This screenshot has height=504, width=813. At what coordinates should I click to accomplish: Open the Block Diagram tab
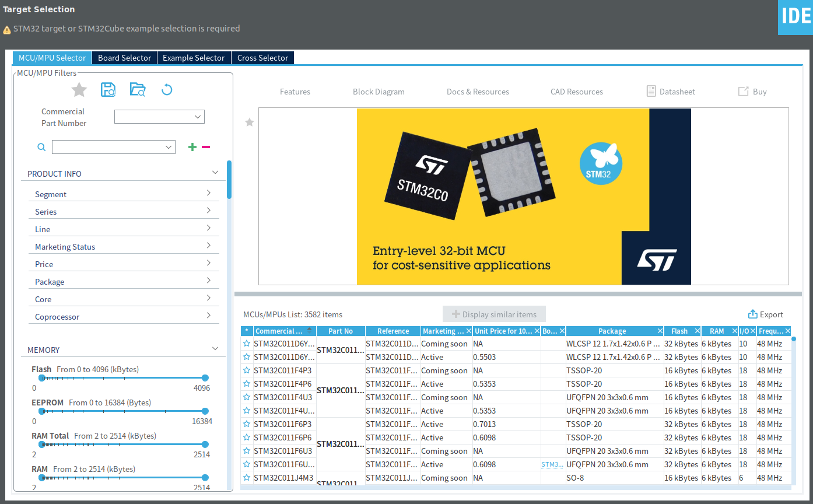(x=379, y=92)
